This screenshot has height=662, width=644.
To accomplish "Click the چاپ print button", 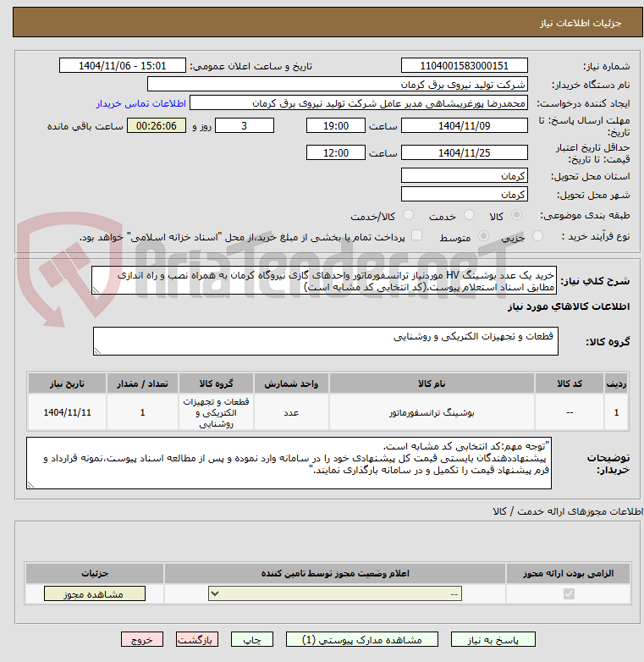I will 252,639.
